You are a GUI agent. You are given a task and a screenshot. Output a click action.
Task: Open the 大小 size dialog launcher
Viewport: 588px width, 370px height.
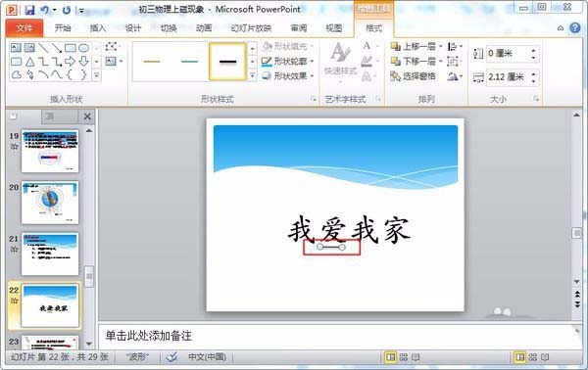tap(536, 99)
